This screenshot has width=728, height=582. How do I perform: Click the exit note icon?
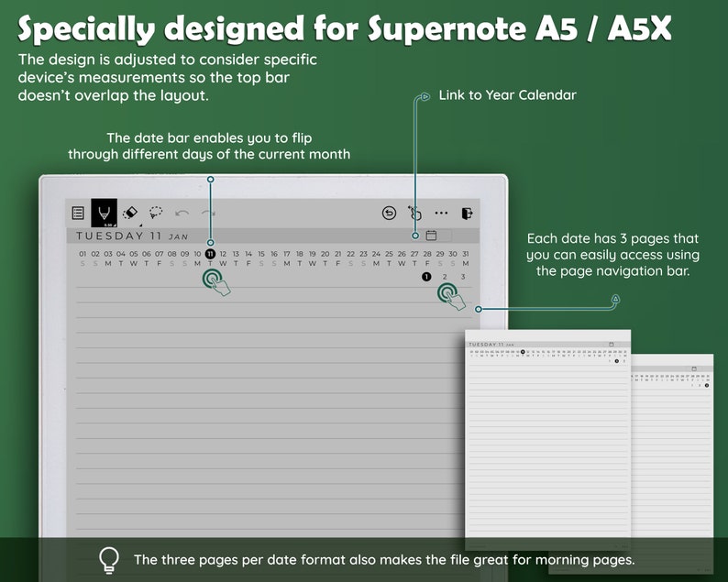(467, 213)
